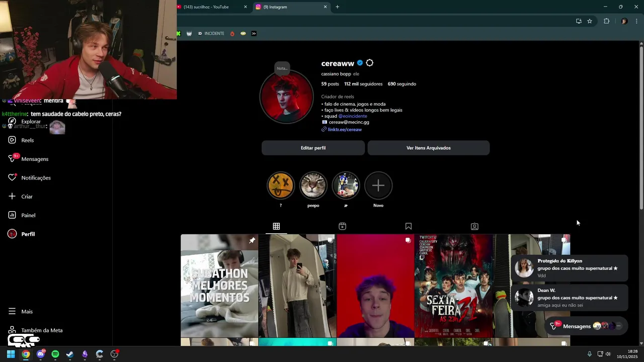Open the Sexta Feira 31 poster post
The width and height of the screenshot is (644, 362).
[x=453, y=286]
